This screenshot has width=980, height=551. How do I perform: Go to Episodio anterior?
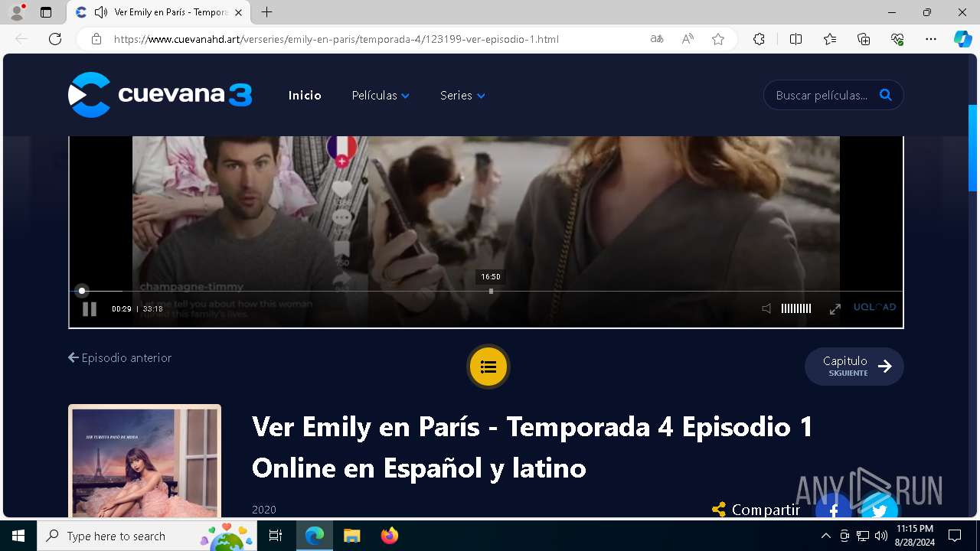click(x=120, y=357)
